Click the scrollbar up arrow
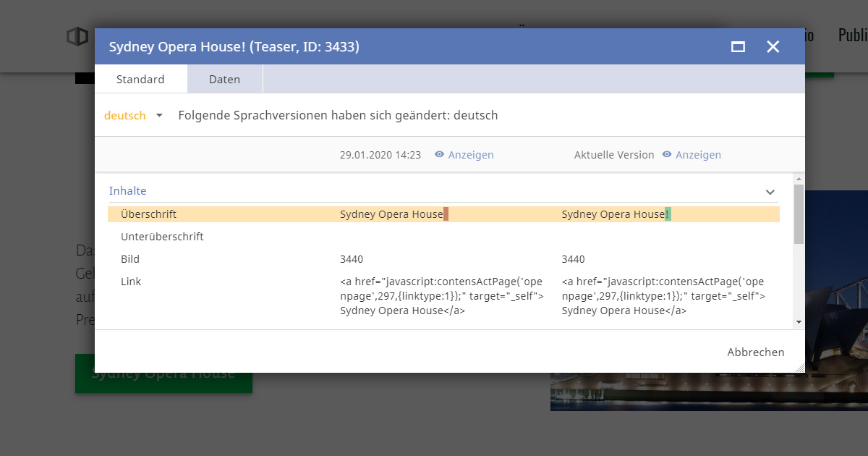Viewport: 868px width, 456px height. pos(799,179)
